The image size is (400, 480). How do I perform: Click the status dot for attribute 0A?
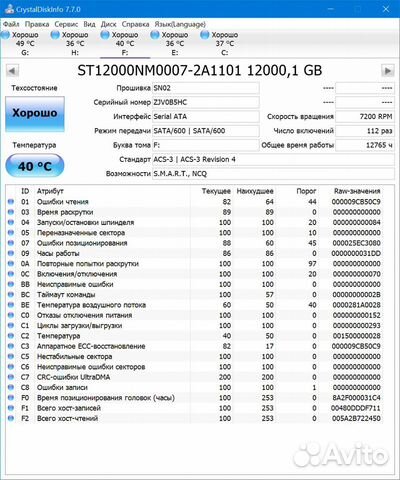pyautogui.click(x=11, y=264)
